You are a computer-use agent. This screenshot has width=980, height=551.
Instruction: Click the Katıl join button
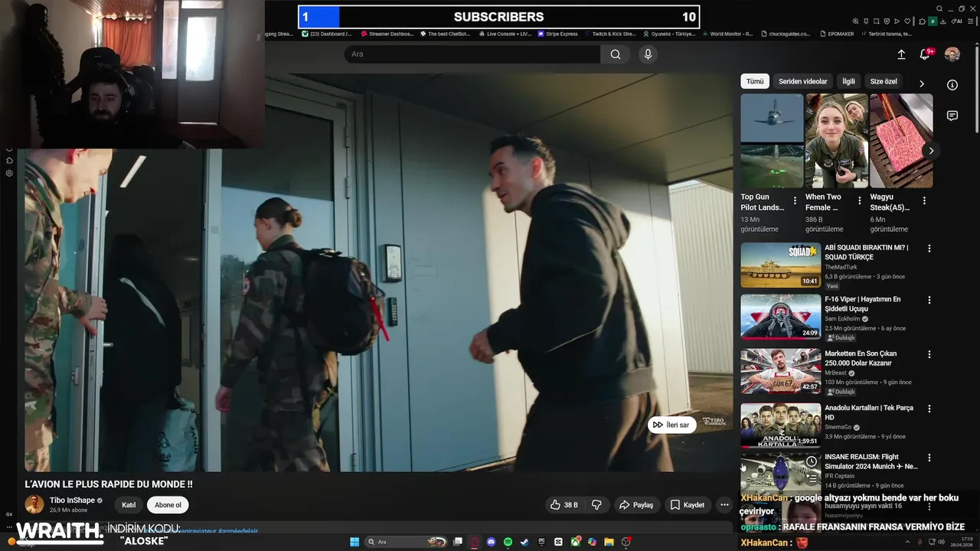pos(129,505)
